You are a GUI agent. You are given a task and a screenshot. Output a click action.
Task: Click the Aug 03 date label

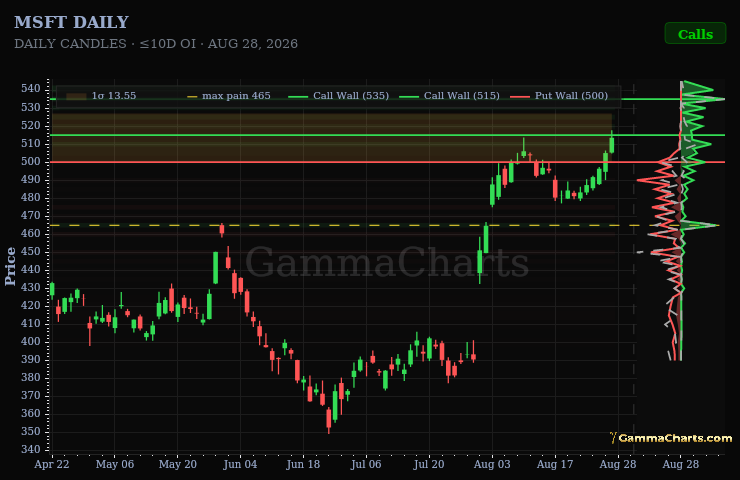[x=492, y=464]
